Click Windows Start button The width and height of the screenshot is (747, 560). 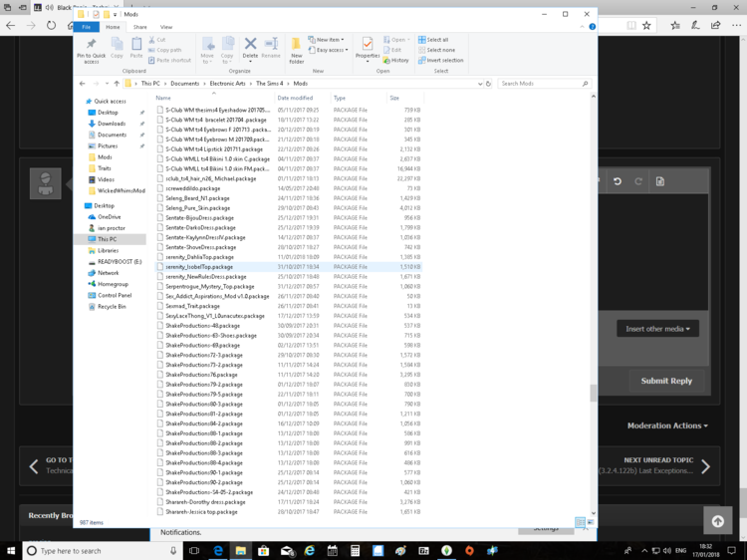11,551
